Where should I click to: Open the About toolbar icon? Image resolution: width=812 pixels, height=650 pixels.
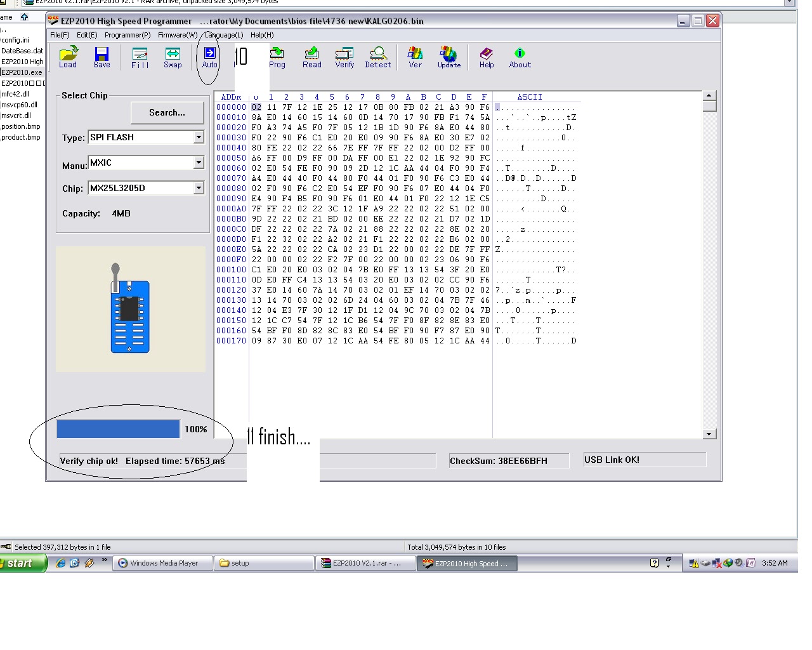[x=520, y=57]
